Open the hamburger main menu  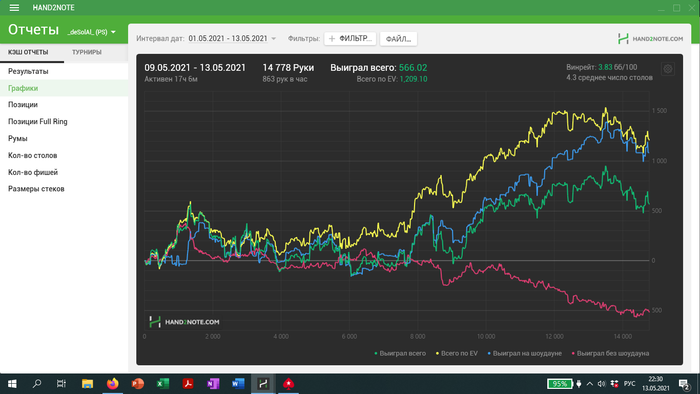(14, 8)
